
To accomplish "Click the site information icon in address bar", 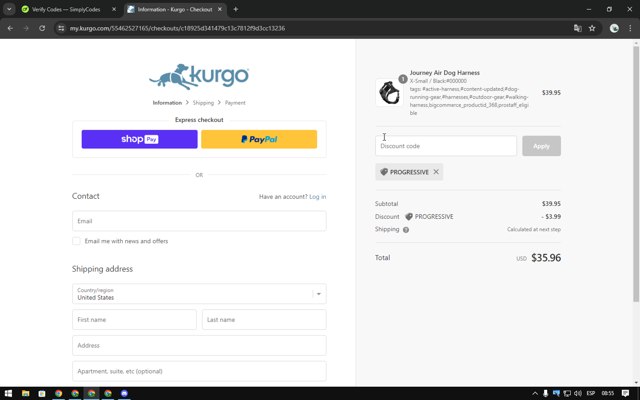I will (x=61, y=28).
